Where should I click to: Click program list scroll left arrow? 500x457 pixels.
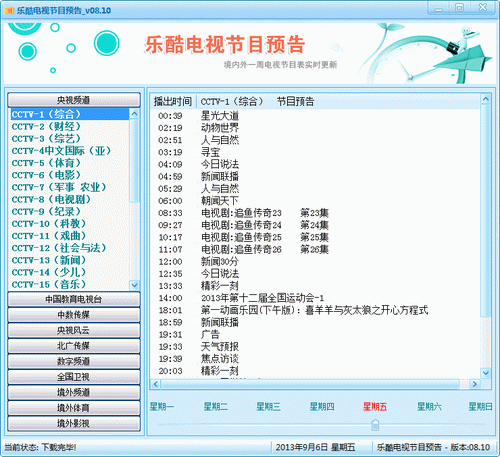click(x=155, y=384)
